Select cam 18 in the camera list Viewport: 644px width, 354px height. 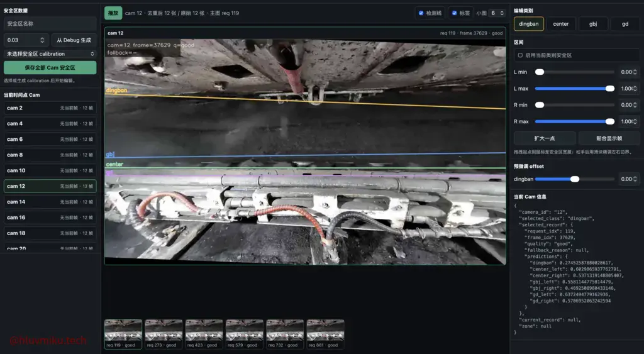coord(50,233)
